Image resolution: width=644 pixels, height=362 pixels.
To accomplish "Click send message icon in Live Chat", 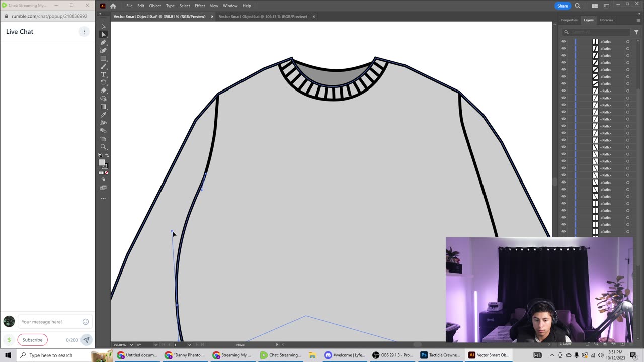I will coord(86,340).
